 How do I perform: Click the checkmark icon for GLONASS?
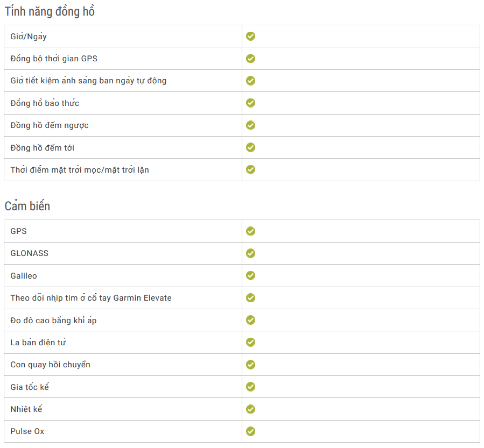(x=250, y=253)
